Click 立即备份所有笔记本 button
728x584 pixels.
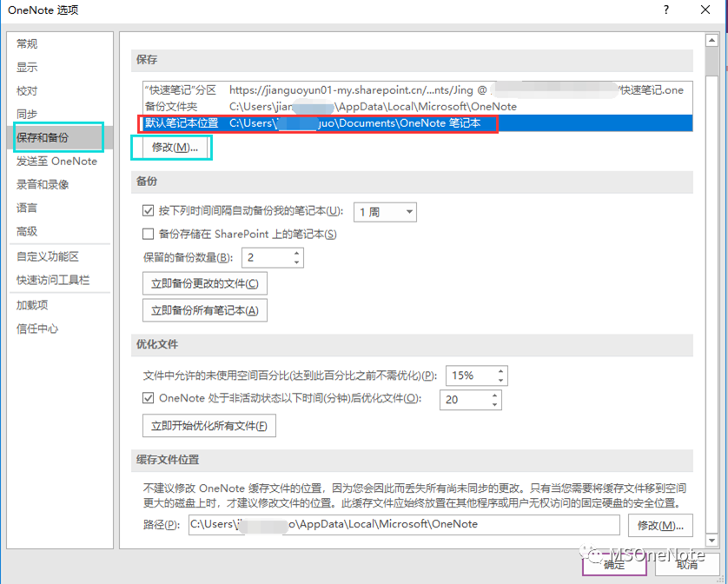coord(205,310)
